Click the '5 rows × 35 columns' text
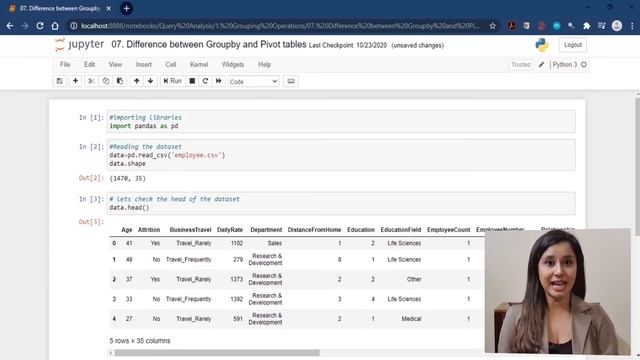Screen dimensions: 640x360 (x=140, y=341)
